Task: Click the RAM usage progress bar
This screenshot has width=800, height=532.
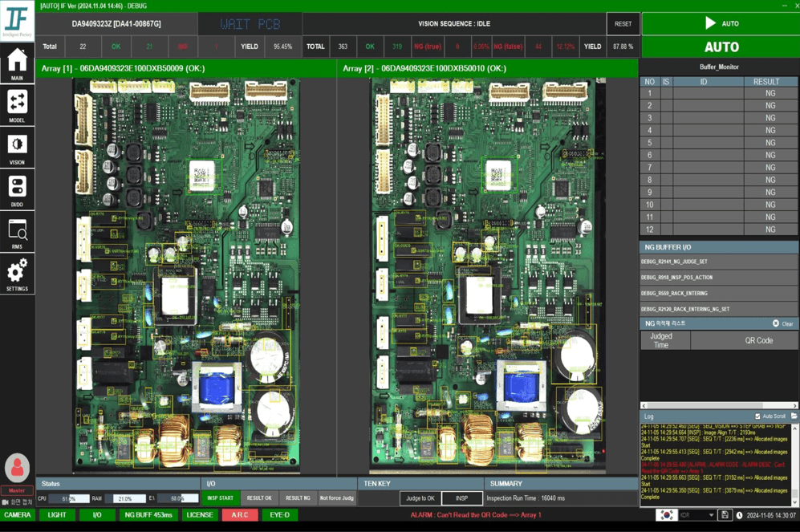Action: point(125,498)
